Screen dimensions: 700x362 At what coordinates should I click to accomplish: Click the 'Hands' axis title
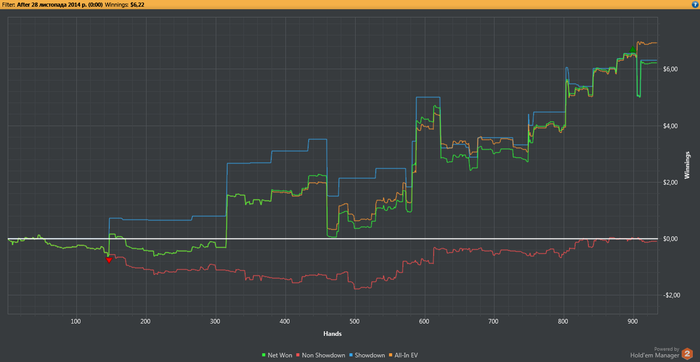coord(333,333)
